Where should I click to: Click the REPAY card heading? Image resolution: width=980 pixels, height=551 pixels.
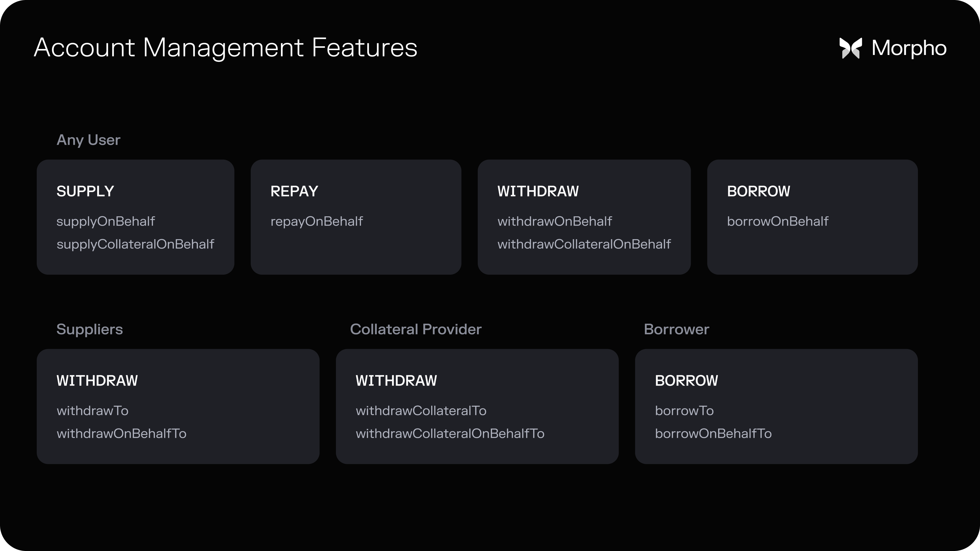[x=294, y=191]
